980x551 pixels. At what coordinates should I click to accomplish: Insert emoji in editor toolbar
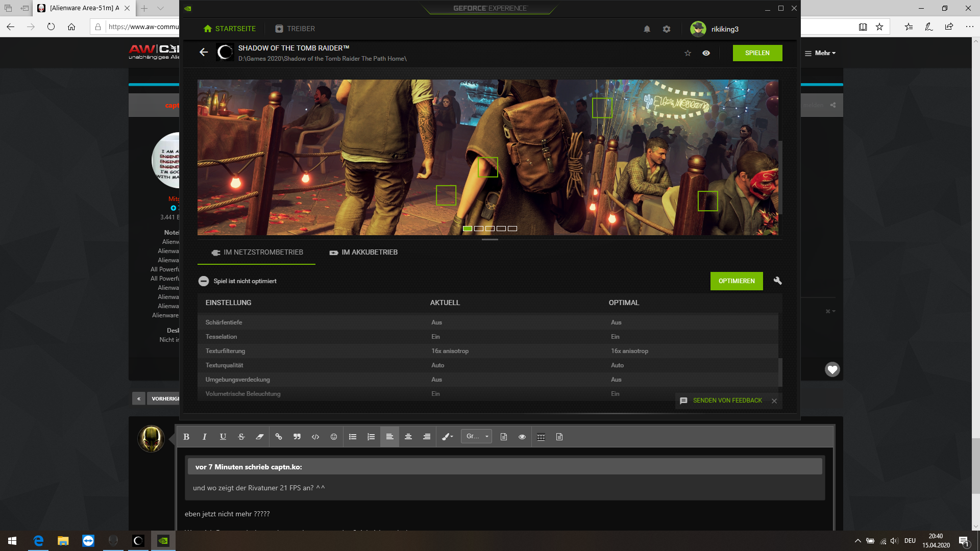tap(334, 437)
